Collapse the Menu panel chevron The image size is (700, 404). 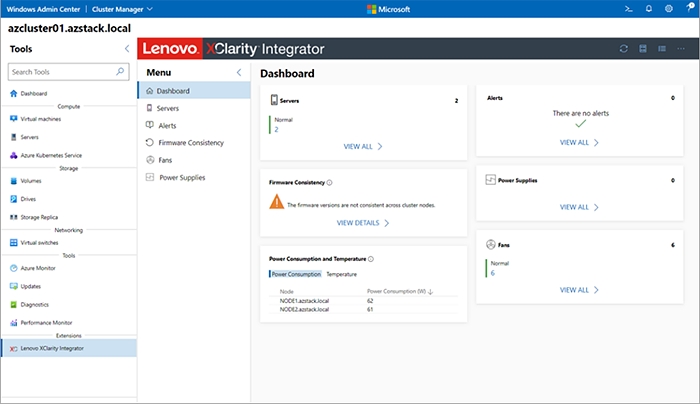[x=239, y=72]
